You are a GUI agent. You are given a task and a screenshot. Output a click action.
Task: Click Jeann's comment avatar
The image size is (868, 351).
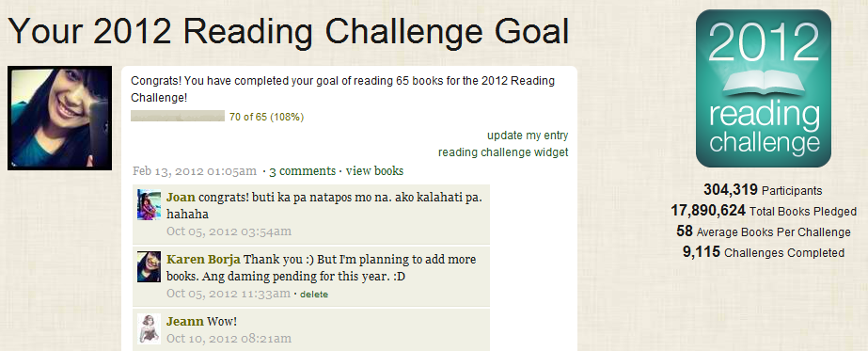point(149,328)
